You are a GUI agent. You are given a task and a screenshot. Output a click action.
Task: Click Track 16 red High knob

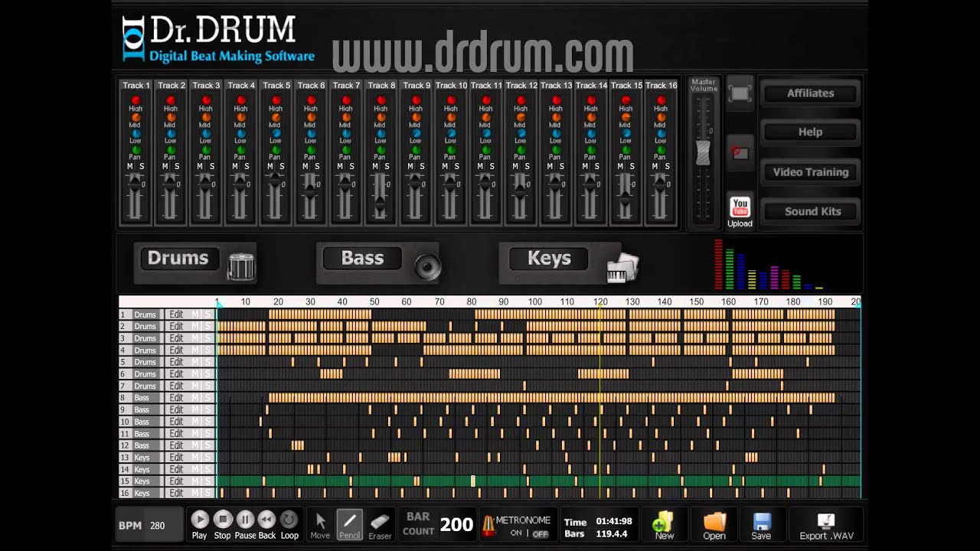point(661,100)
